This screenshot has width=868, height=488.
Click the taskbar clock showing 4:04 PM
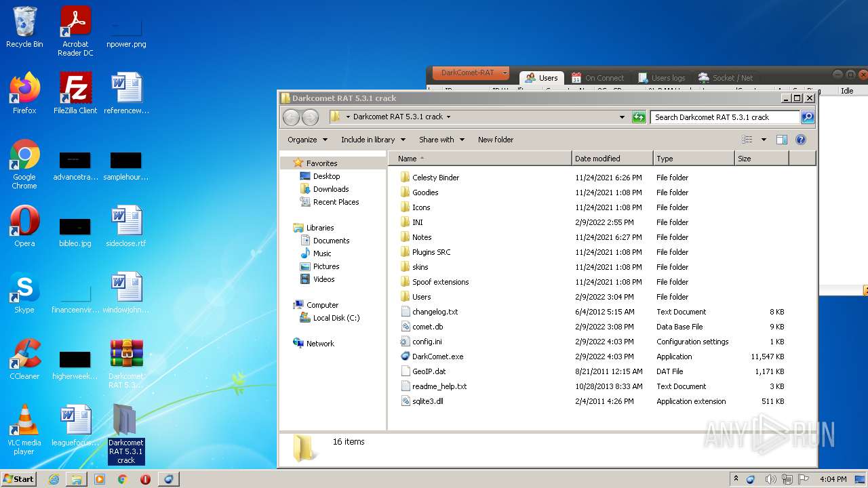[x=833, y=479]
